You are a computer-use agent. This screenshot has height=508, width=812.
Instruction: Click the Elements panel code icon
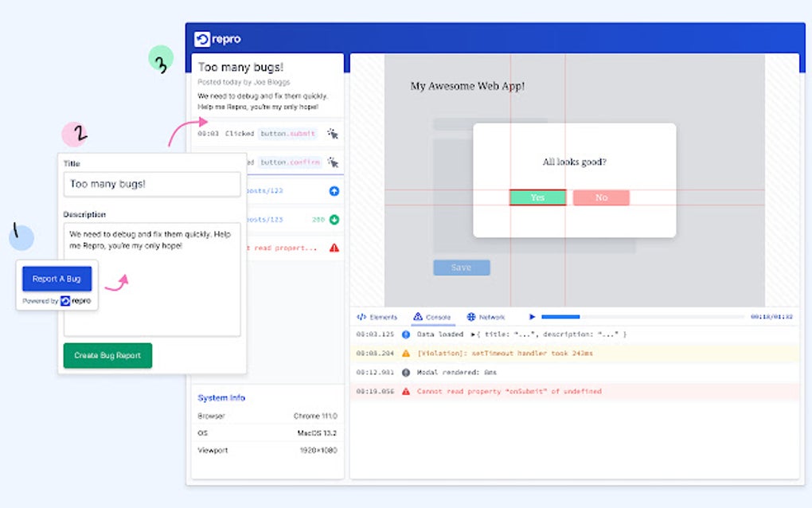pyautogui.click(x=361, y=317)
